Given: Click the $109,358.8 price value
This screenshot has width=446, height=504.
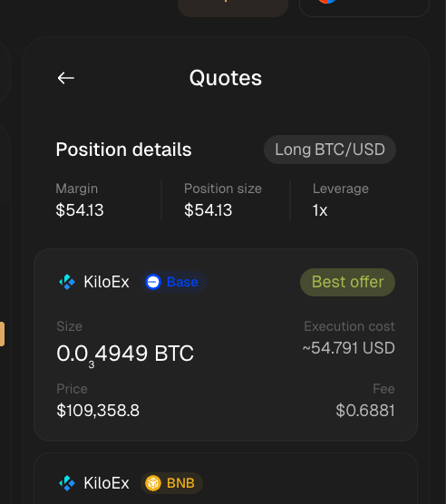Looking at the screenshot, I should (x=98, y=411).
